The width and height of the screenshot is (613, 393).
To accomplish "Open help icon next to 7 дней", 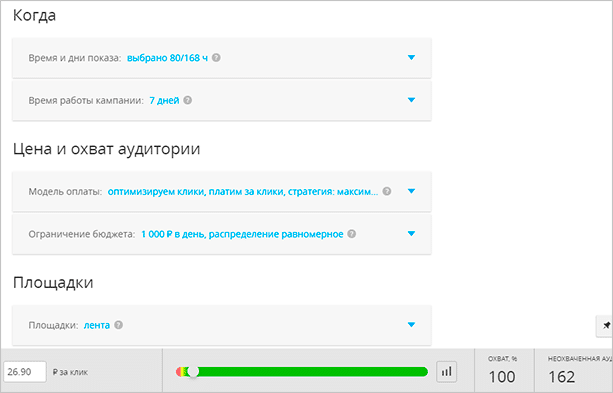I will [x=188, y=100].
